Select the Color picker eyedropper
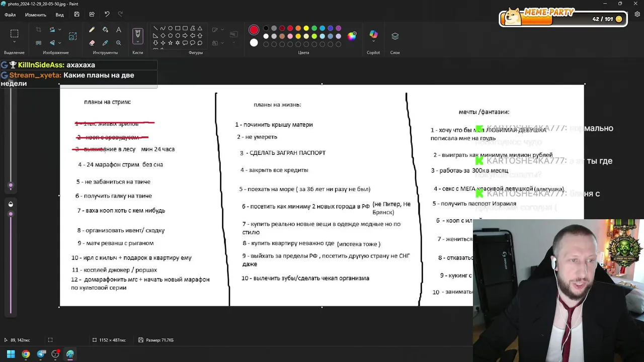Image resolution: width=644 pixels, height=362 pixels. coord(105,43)
